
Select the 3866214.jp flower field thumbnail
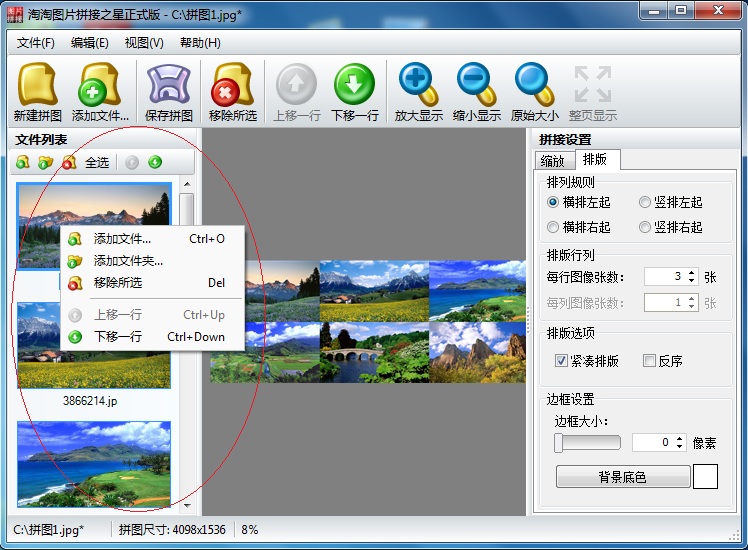[94, 345]
